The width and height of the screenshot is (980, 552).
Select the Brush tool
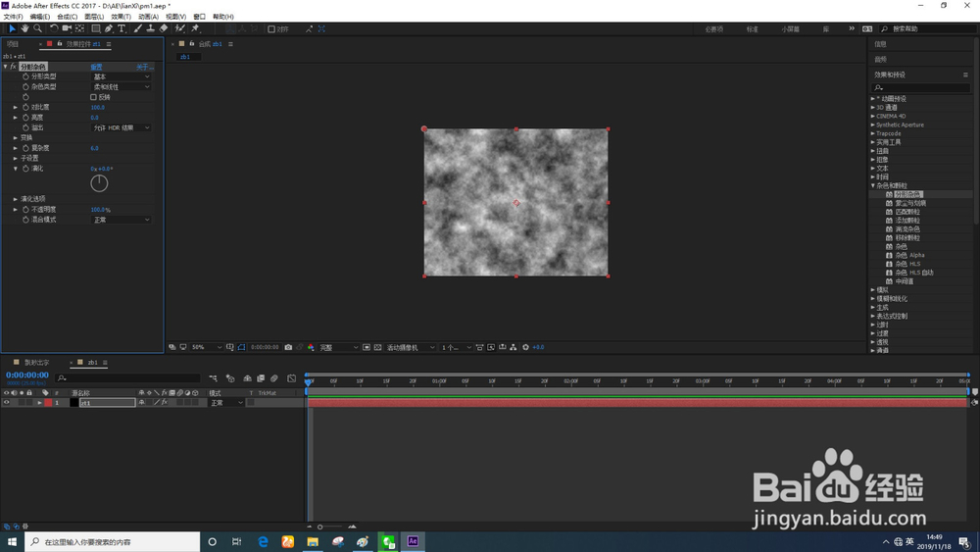click(x=137, y=28)
